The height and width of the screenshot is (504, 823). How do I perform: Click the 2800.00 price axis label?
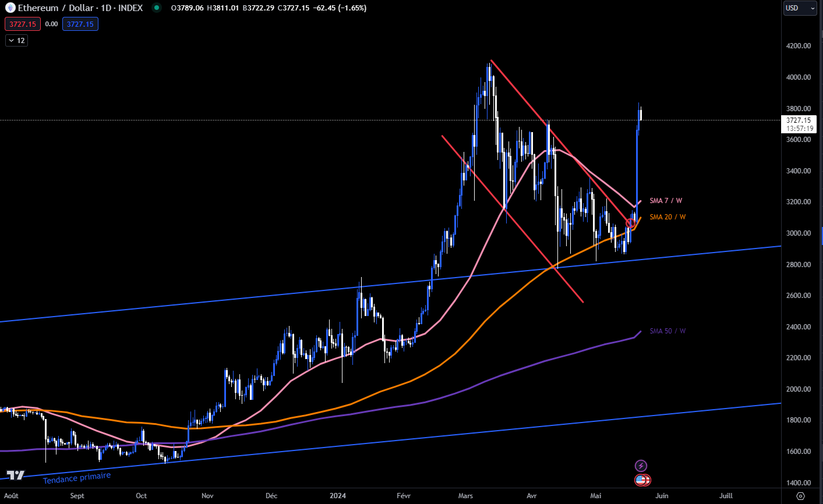(x=798, y=264)
